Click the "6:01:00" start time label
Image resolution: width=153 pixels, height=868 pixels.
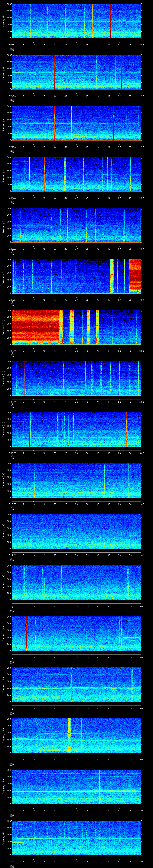(12, 44)
